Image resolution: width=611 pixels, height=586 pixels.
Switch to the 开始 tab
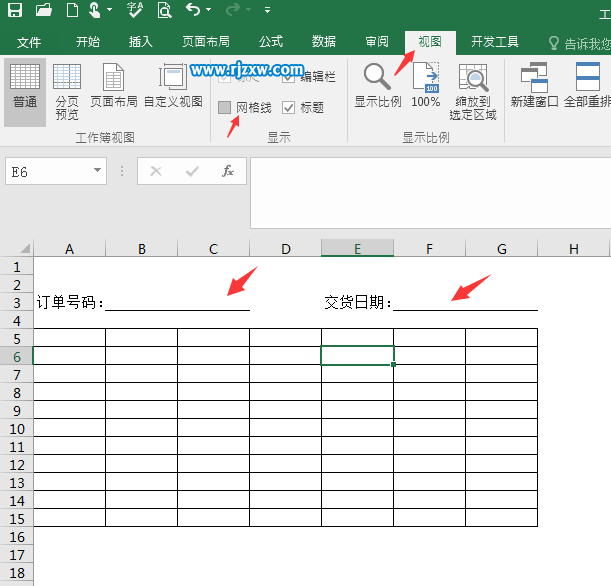click(x=88, y=42)
